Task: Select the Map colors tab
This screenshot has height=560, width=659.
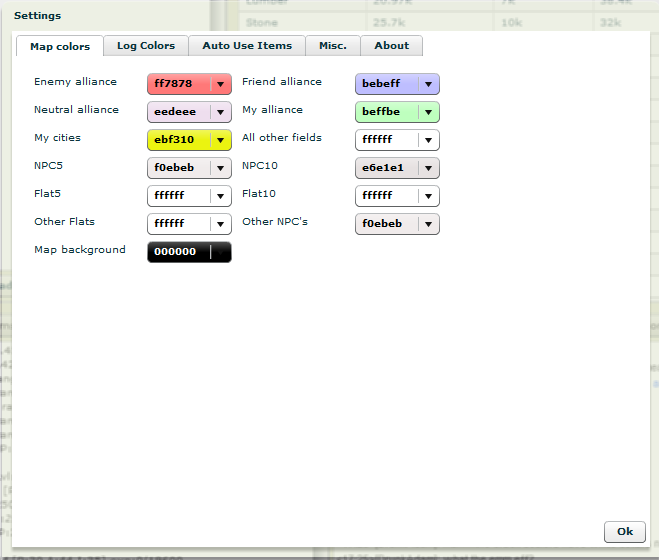Action: 60,47
